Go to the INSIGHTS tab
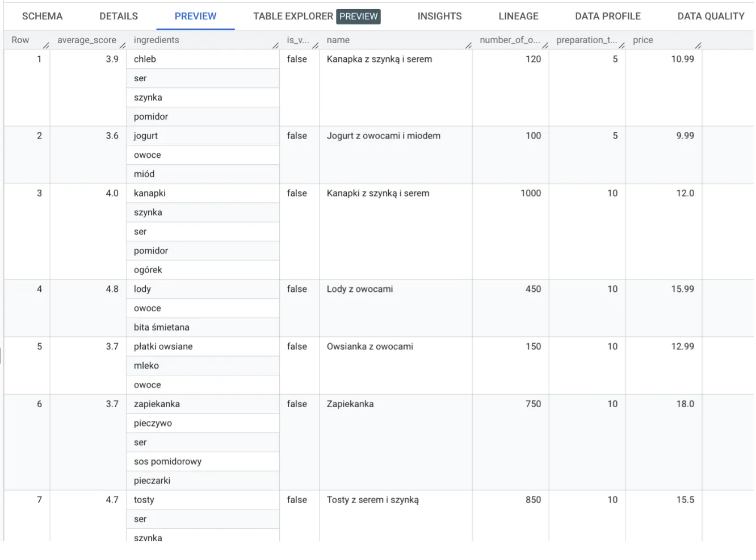 pyautogui.click(x=439, y=16)
